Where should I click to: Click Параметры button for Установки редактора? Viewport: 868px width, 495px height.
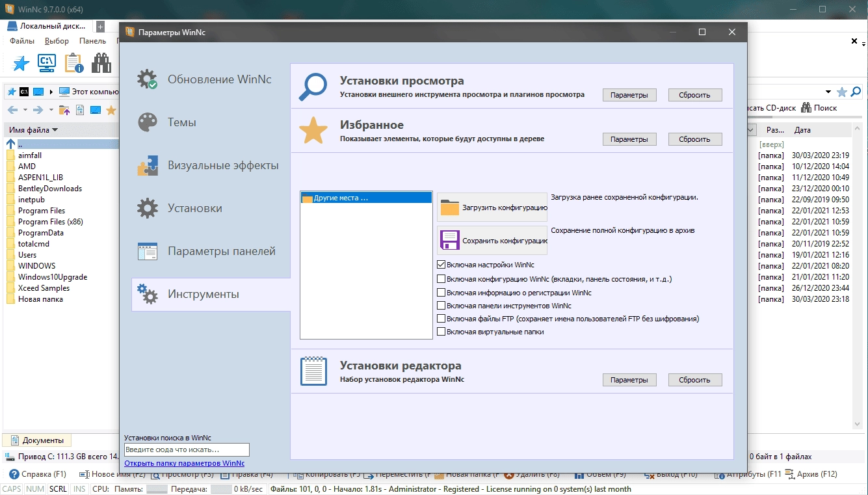pyautogui.click(x=629, y=380)
